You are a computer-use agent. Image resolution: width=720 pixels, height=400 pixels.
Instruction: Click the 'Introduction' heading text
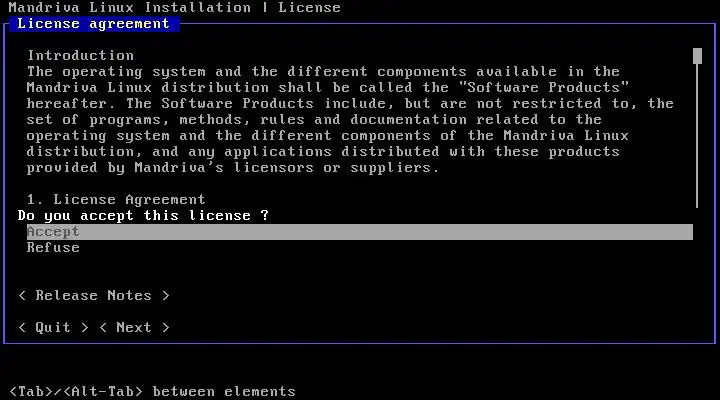click(80, 56)
